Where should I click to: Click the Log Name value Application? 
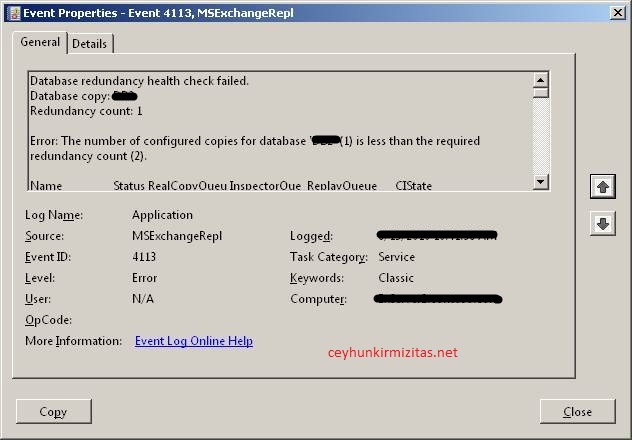point(162,215)
